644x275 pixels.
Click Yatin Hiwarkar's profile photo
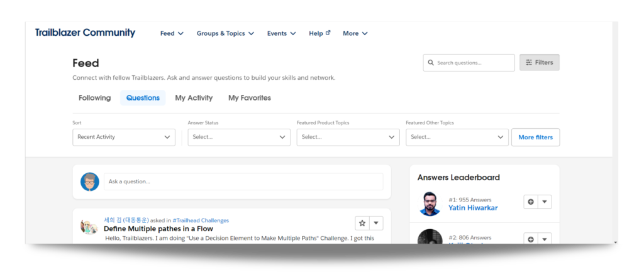[x=430, y=203]
